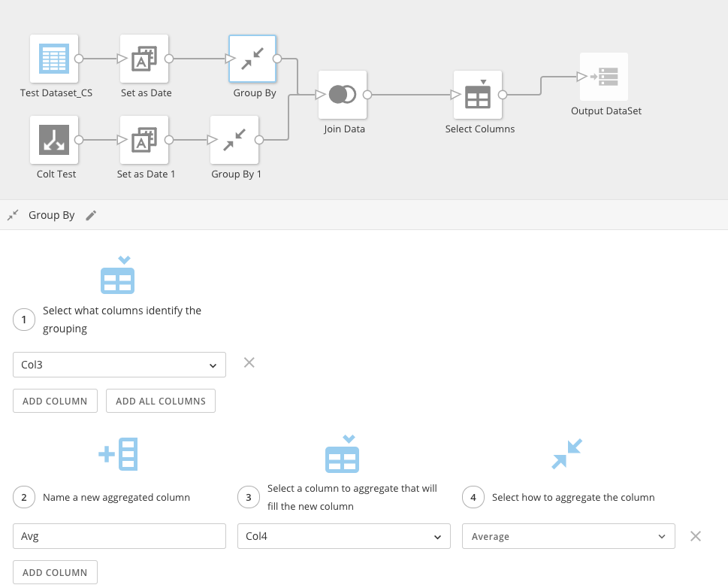
Task: Open the Col4 aggregate column dropdown
Action: pos(343,536)
